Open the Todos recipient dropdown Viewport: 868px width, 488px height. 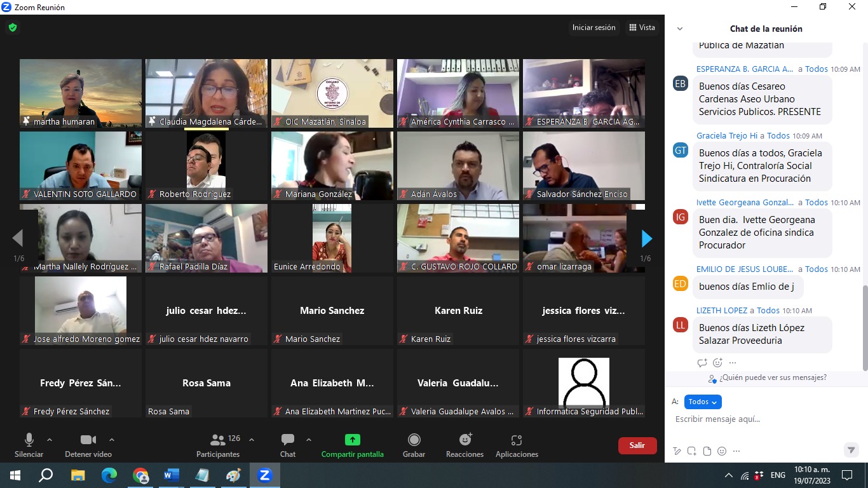[703, 402]
